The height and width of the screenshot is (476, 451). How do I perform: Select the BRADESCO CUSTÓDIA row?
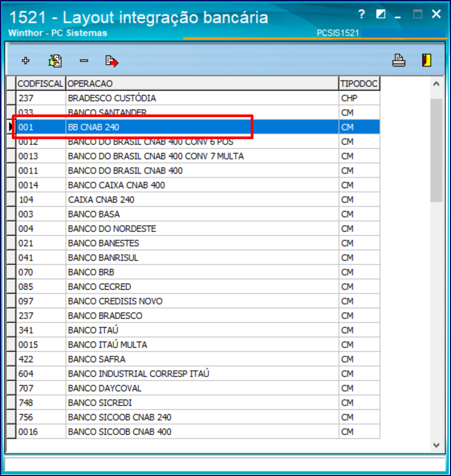(161, 98)
